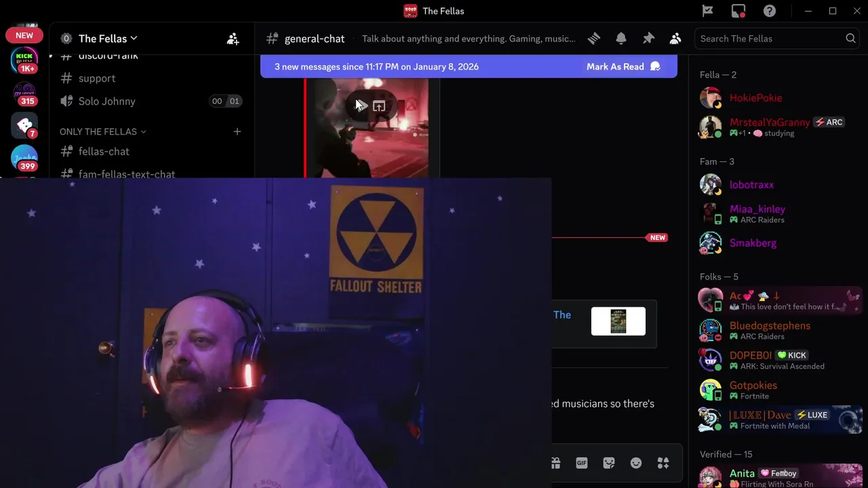The image size is (868, 488).
Task: Open the server with 315 unread badge
Action: [24, 94]
